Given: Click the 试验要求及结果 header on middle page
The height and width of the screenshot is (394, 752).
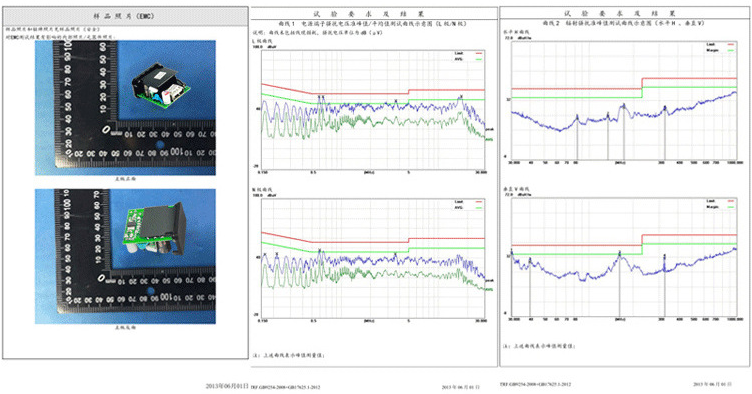Looking at the screenshot, I should (369, 14).
